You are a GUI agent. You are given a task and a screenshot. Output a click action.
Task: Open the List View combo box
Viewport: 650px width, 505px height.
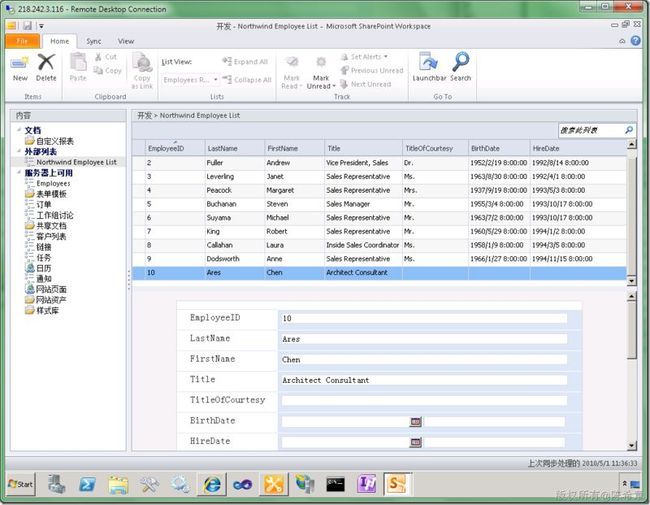pyautogui.click(x=190, y=80)
